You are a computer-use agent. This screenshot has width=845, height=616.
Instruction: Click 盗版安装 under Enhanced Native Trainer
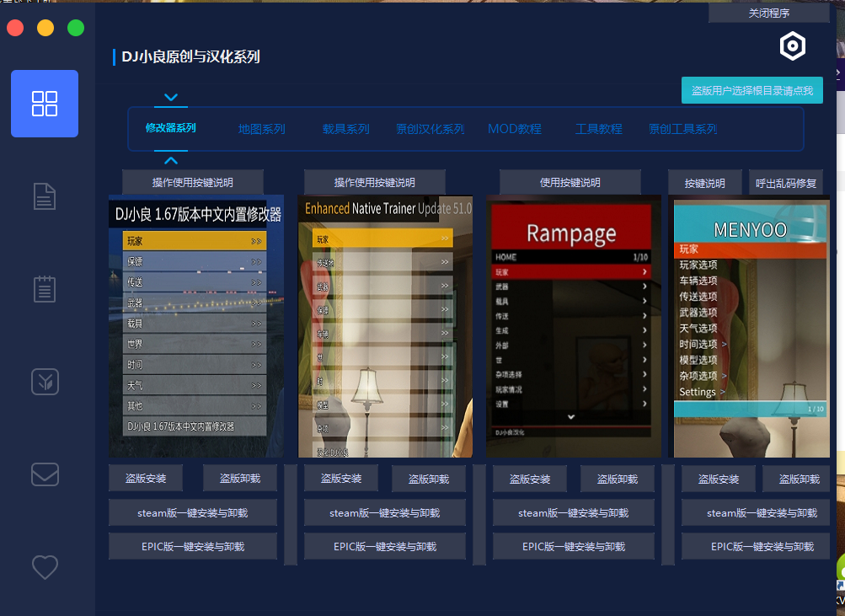[341, 479]
